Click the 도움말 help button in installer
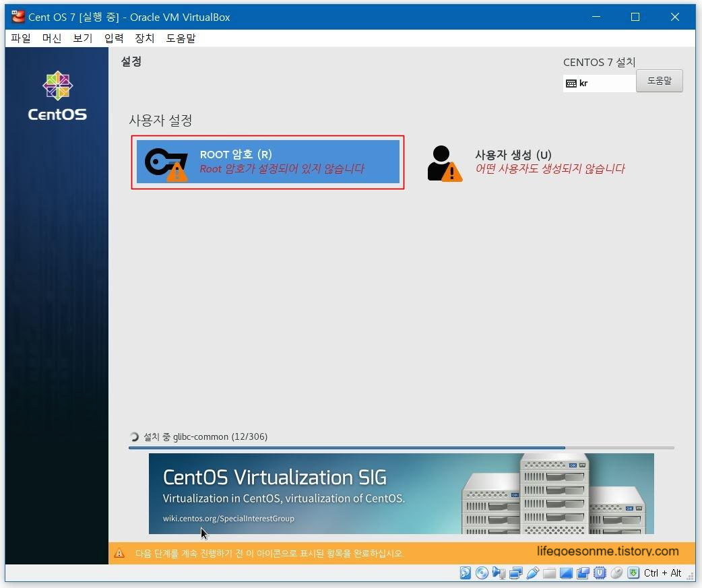 click(x=660, y=81)
